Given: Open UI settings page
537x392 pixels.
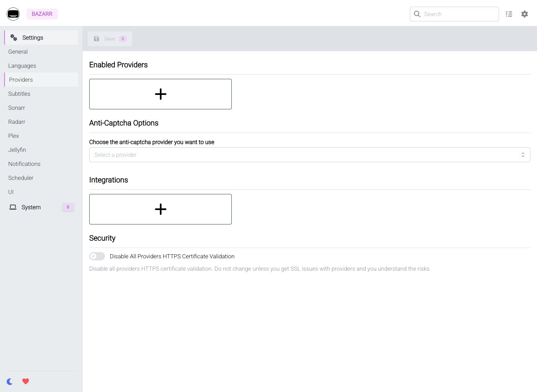Looking at the screenshot, I should [41, 192].
